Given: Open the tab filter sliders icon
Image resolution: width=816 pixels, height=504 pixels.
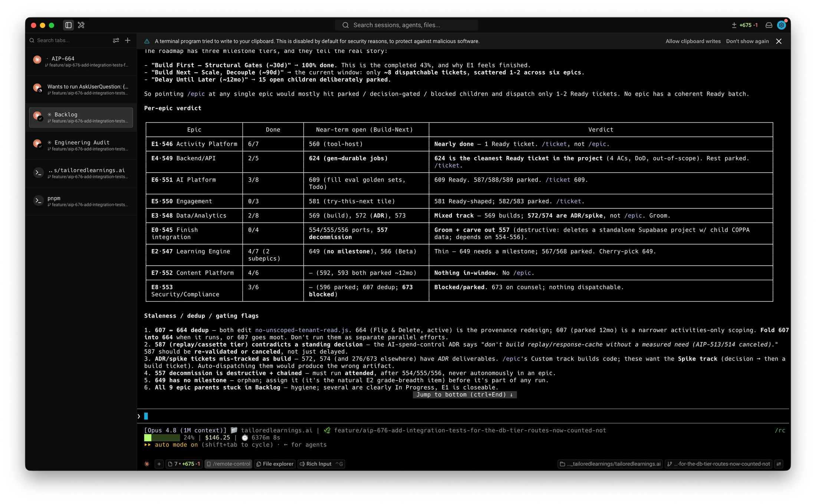Looking at the screenshot, I should tap(116, 40).
